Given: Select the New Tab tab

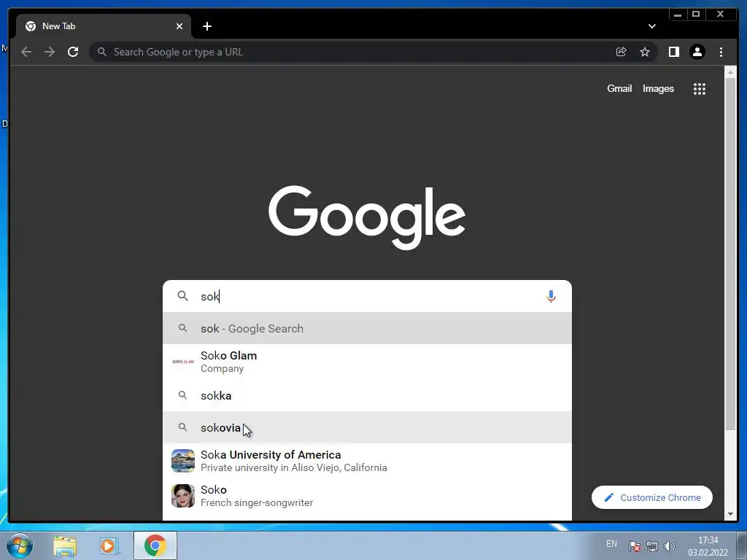Looking at the screenshot, I should point(104,26).
